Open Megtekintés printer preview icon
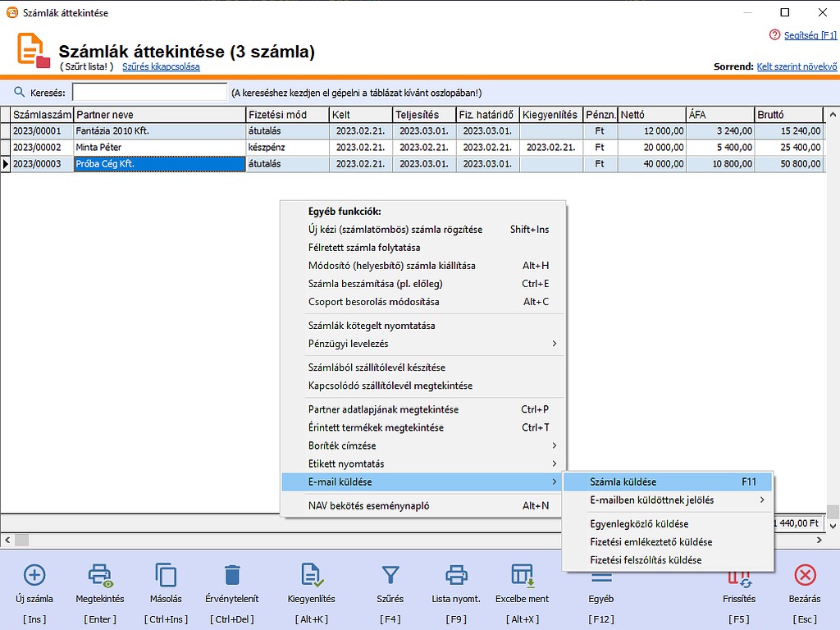840x630 pixels. coord(100,575)
